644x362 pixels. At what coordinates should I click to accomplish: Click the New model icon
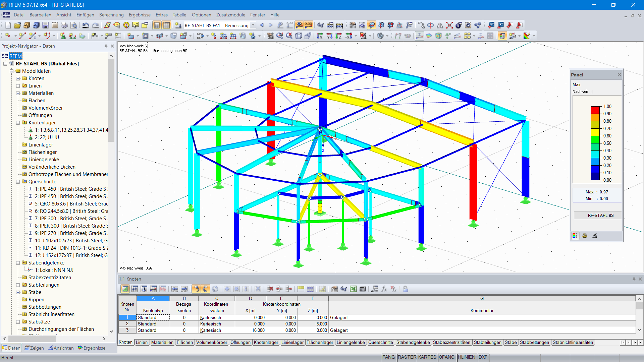click(8, 25)
